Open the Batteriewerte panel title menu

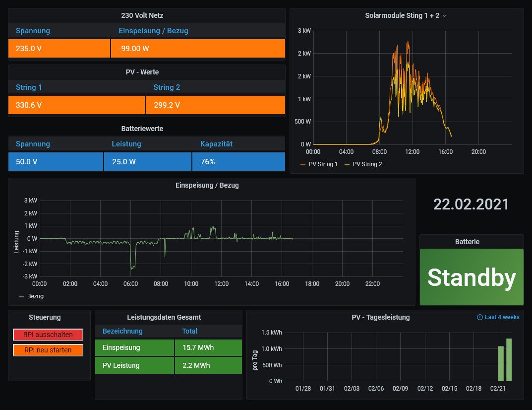tap(142, 129)
